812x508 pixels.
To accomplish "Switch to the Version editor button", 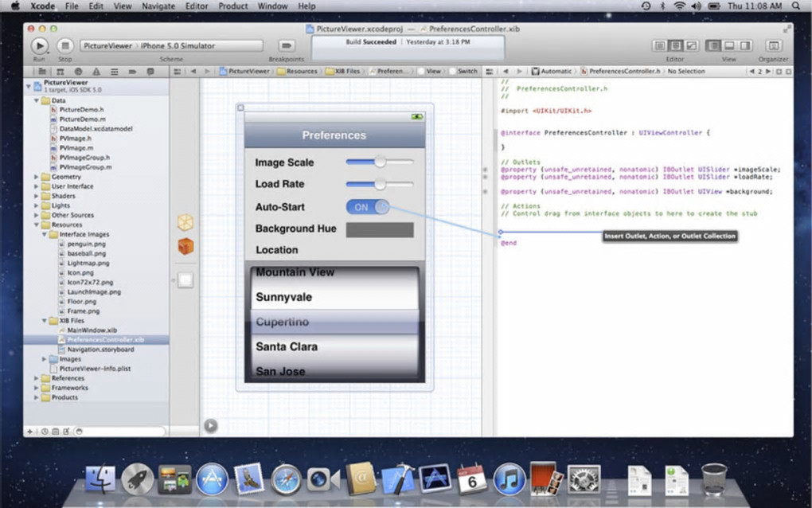I will tap(691, 46).
